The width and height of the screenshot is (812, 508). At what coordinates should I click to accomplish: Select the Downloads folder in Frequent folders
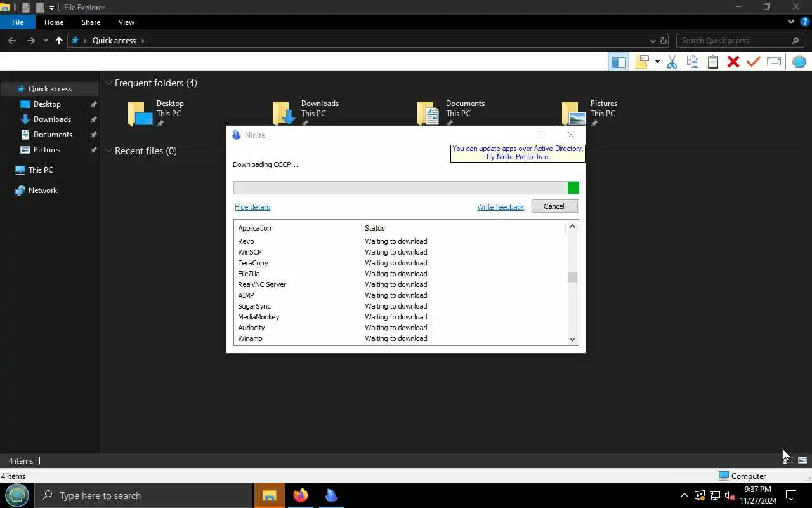pos(306,113)
